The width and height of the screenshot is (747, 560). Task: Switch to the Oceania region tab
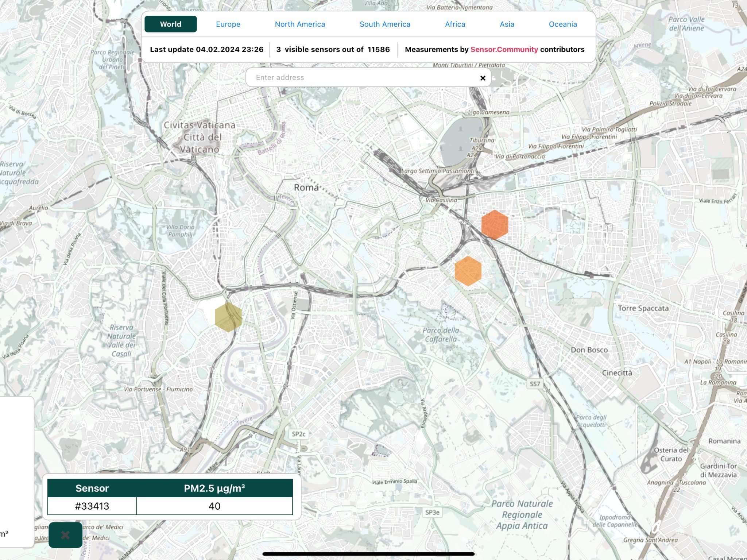tap(563, 24)
